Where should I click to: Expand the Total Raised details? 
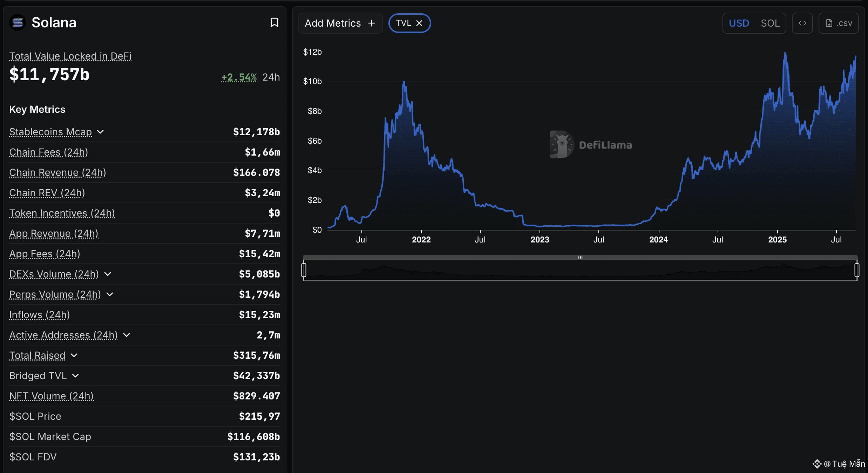(x=74, y=355)
